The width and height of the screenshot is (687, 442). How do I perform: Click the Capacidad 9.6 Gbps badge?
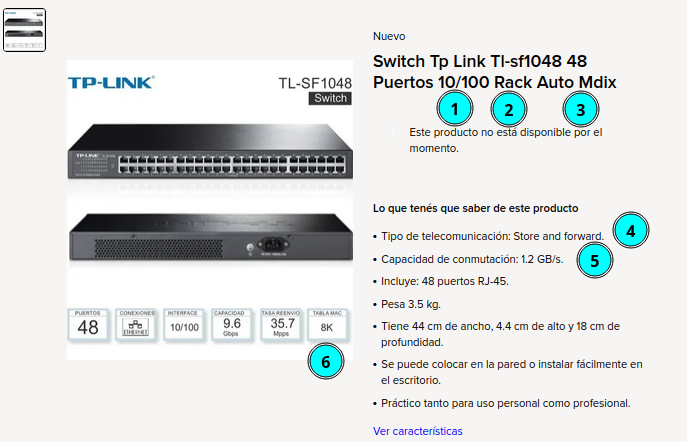(232, 325)
